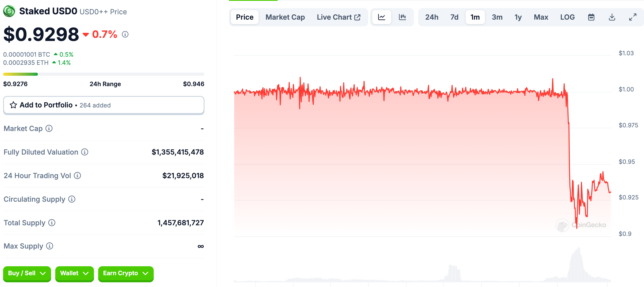Show Max Supply info icon
This screenshot has height=287, width=644.
tap(50, 246)
